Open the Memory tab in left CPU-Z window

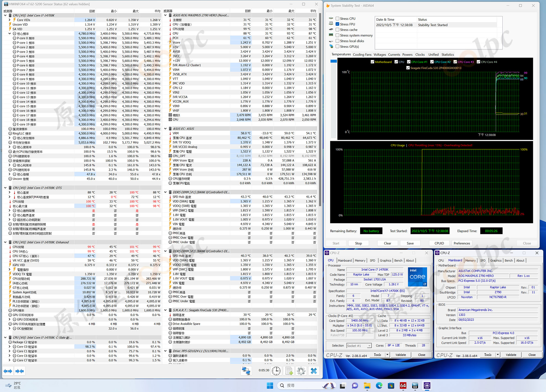pyautogui.click(x=360, y=261)
